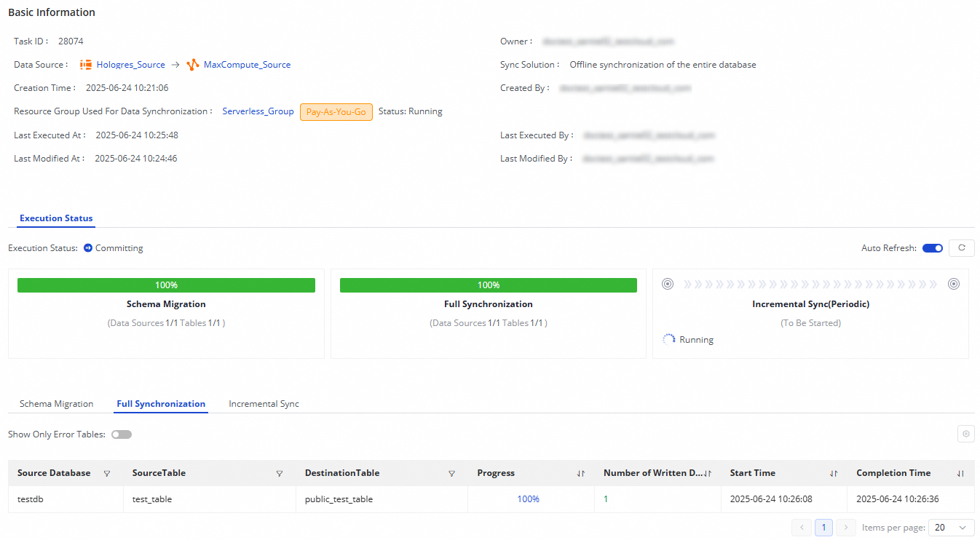This screenshot has width=980, height=540.
Task: Switch to the Schema Migration tab
Action: click(56, 403)
